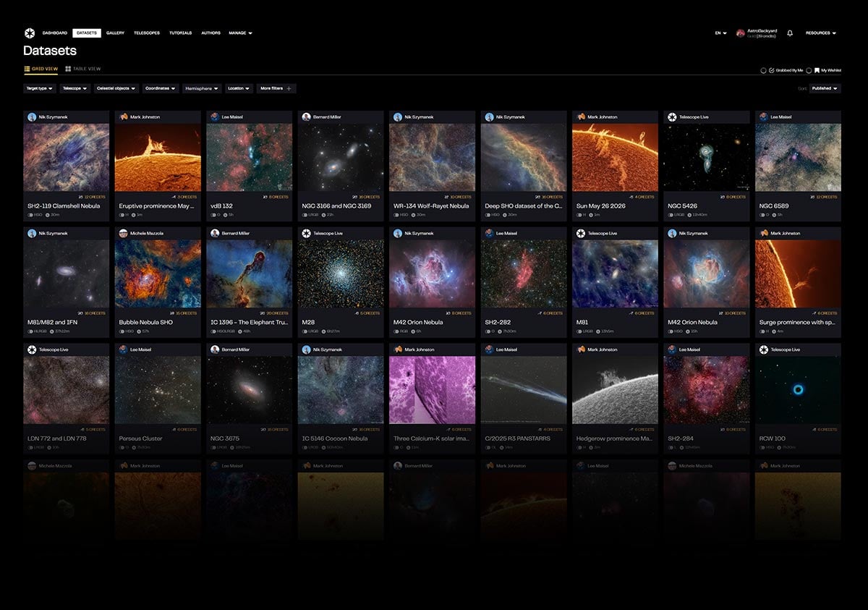
Task: Open the Celestial objects filter
Action: [x=116, y=88]
